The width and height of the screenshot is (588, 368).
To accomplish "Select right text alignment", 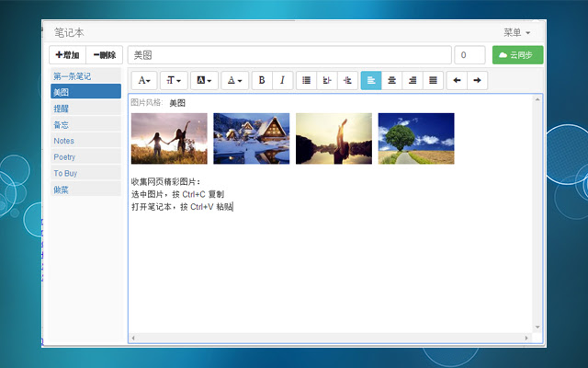I will 413,80.
